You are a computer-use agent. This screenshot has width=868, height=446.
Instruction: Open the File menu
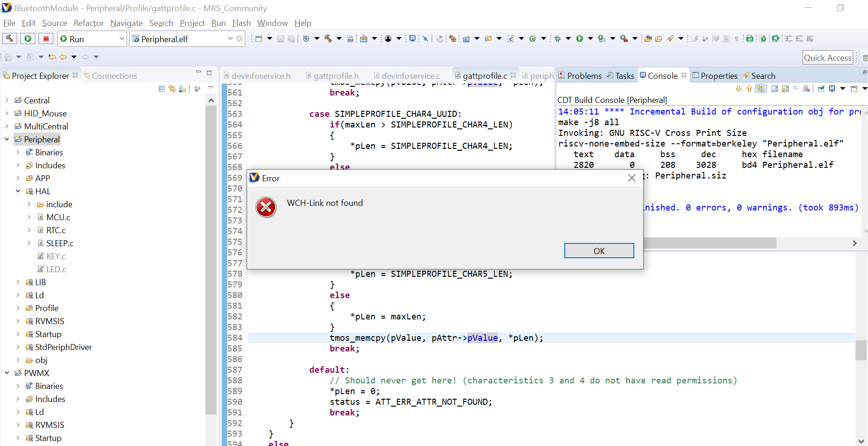[9, 23]
